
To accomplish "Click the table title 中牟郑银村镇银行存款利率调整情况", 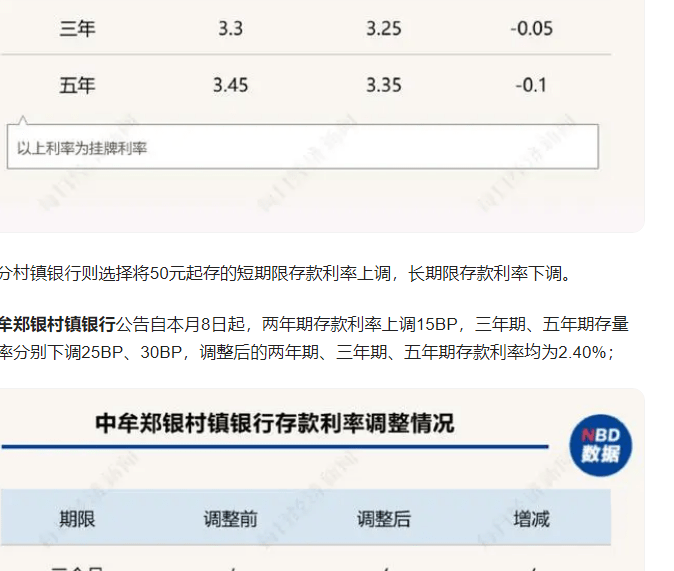I will tap(275, 423).
